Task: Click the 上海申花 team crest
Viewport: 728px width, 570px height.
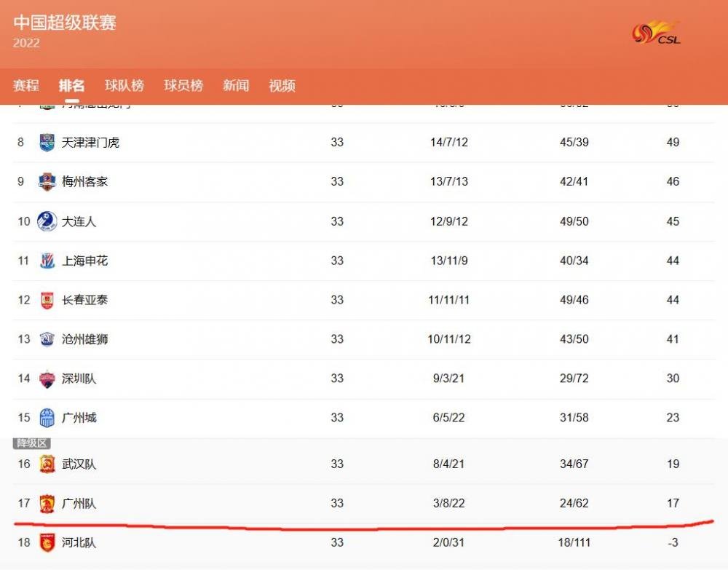Action: [47, 261]
